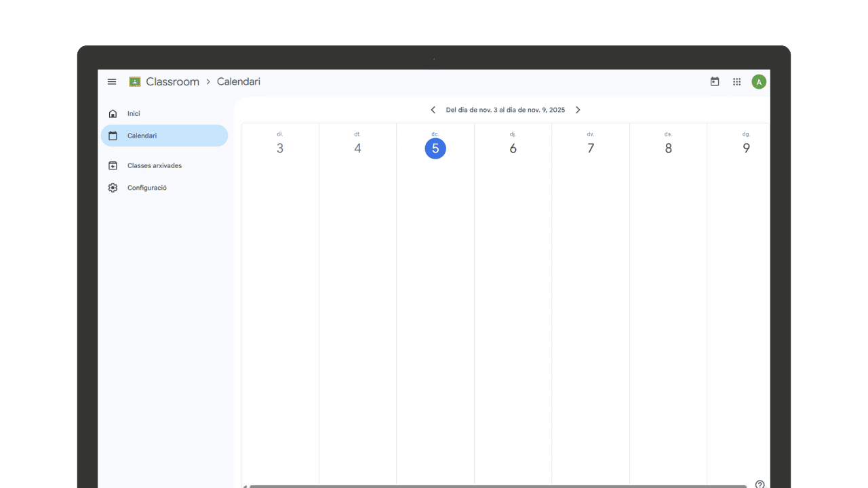Open Classes arxivades from the sidebar
868x488 pixels.
[x=155, y=165]
